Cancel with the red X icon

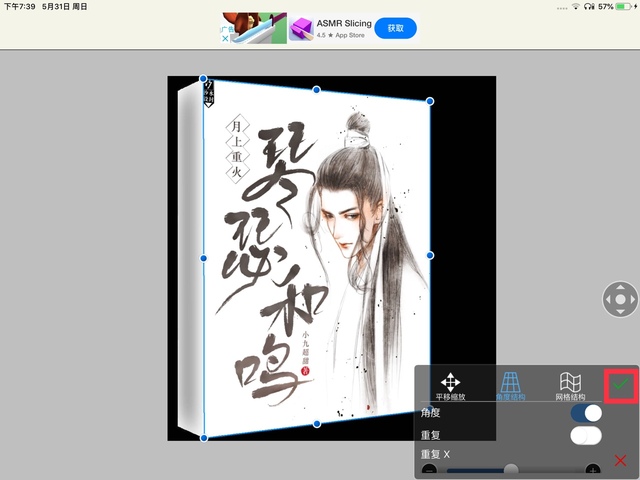pos(621,460)
